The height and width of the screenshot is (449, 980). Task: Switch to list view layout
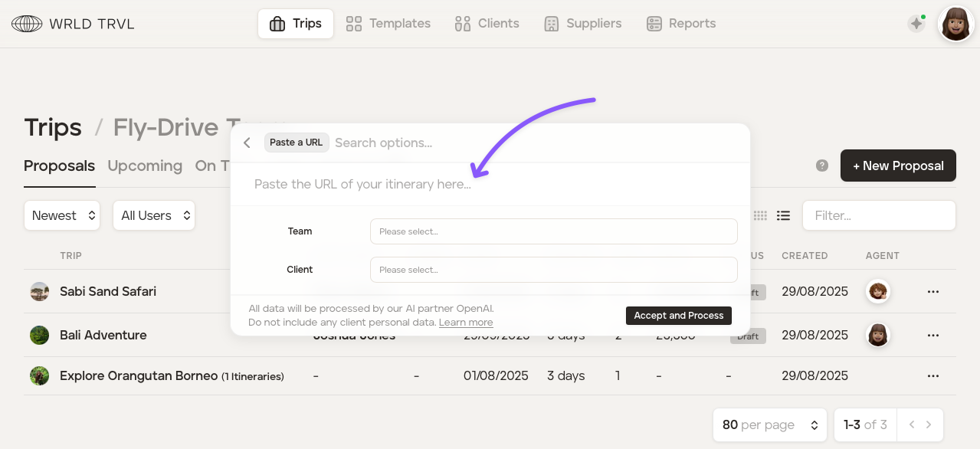click(x=783, y=216)
